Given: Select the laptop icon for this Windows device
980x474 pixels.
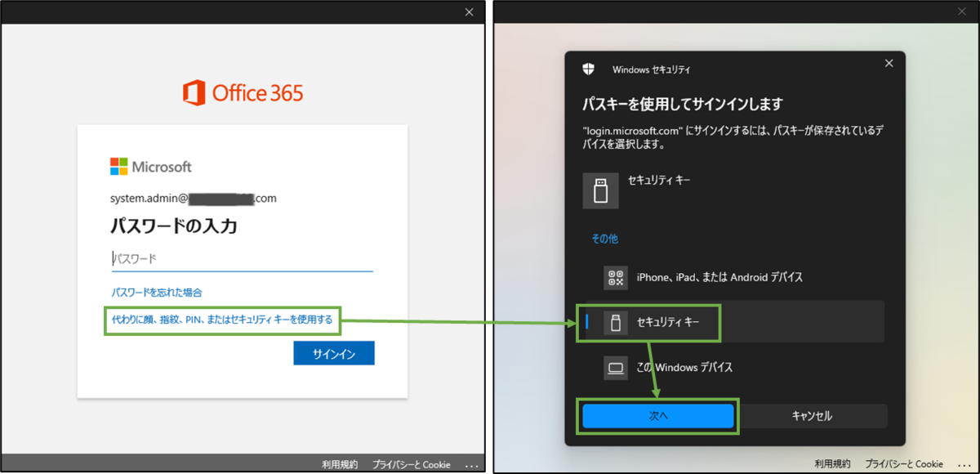Looking at the screenshot, I should tap(616, 368).
